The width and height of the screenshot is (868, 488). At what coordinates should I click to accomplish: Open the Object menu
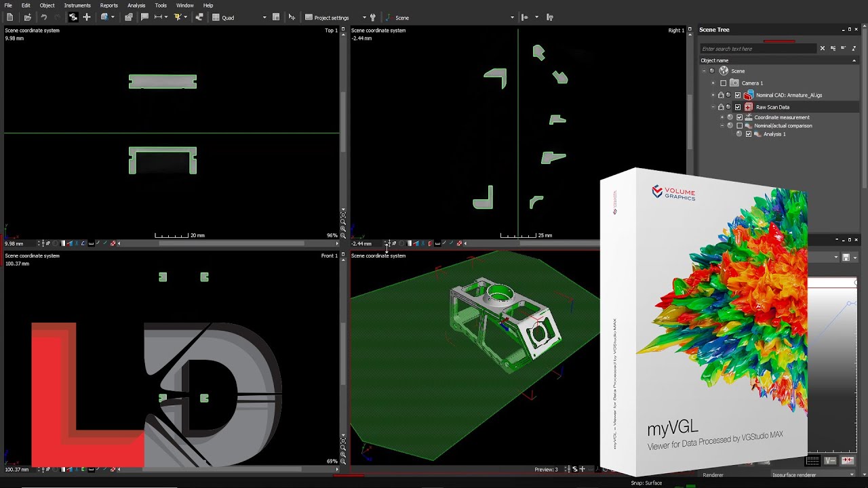pyautogui.click(x=47, y=5)
